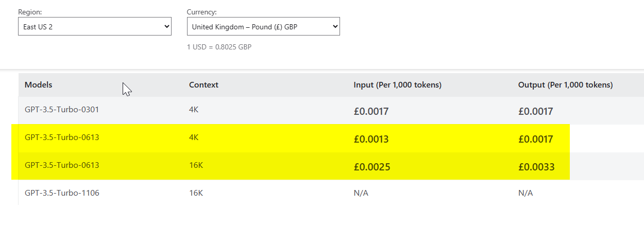The width and height of the screenshot is (644, 225).
Task: Click the arrow on the Currency select box
Action: 334,26
